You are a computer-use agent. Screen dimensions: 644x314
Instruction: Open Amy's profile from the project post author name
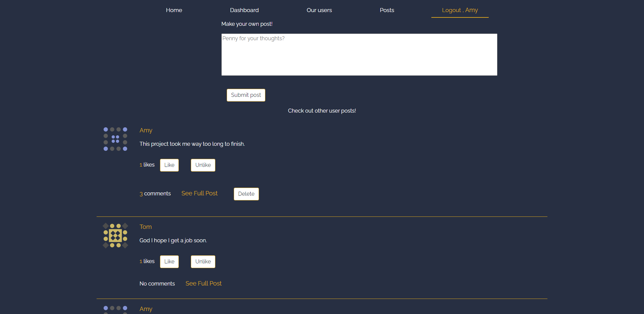pyautogui.click(x=146, y=130)
